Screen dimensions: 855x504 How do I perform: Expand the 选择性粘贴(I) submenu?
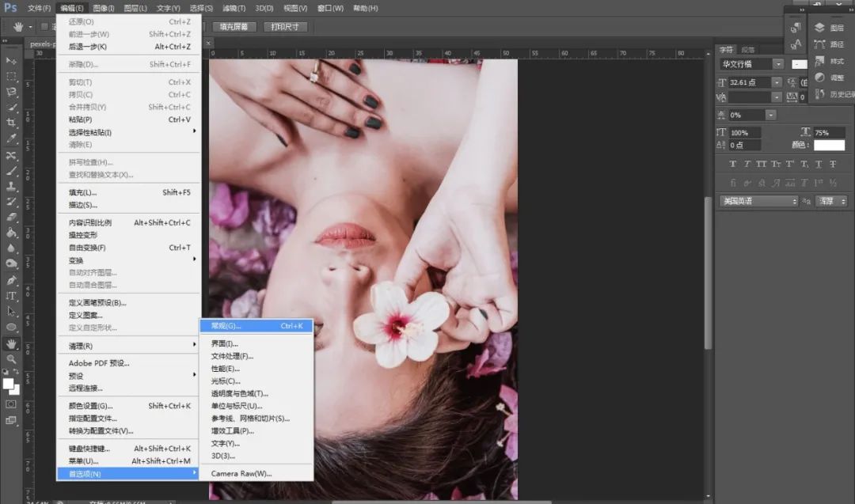[x=129, y=132]
